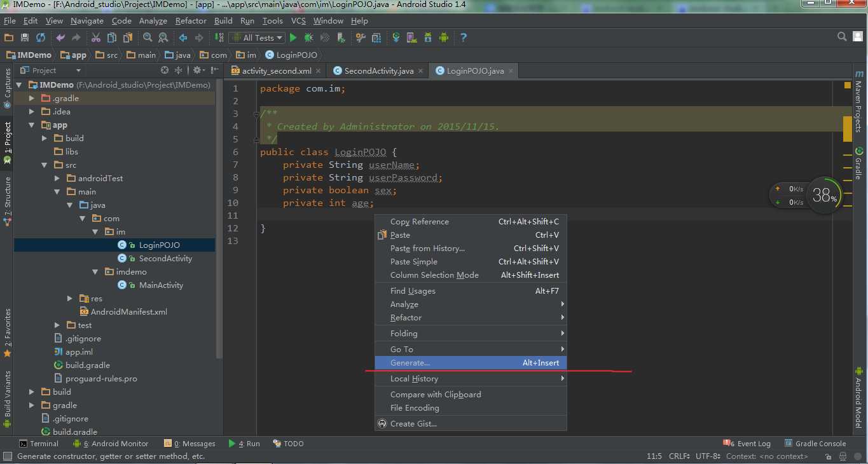Open the Project panel settings gear
This screenshot has width=868, height=464.
point(197,71)
